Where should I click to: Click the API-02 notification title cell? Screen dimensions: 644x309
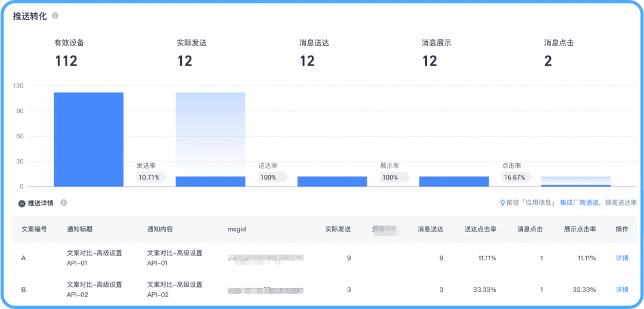pyautogui.click(x=94, y=290)
